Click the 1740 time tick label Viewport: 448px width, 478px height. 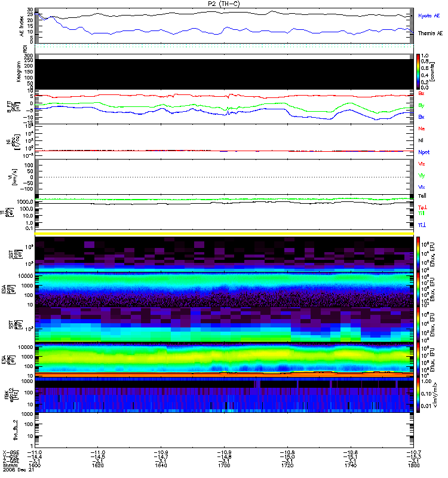tap(351, 465)
